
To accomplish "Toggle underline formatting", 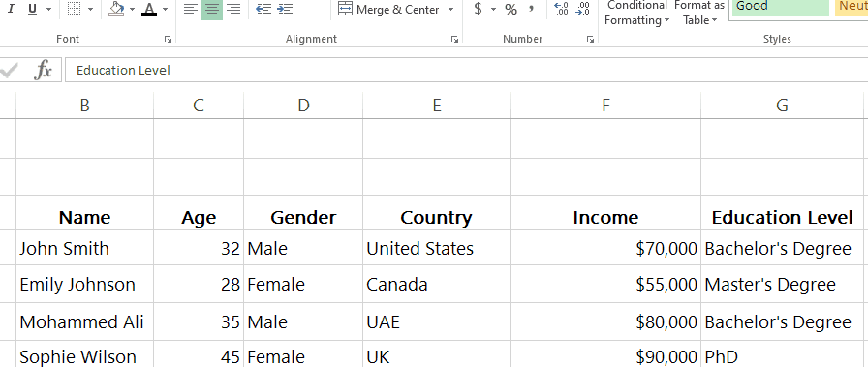I will click(32, 9).
